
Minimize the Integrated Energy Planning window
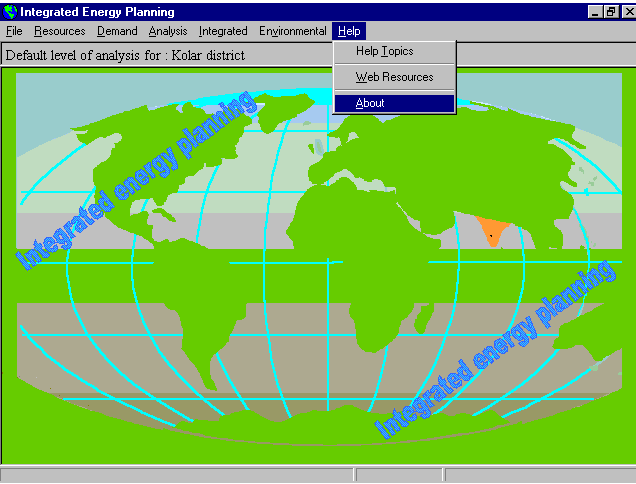tap(594, 12)
